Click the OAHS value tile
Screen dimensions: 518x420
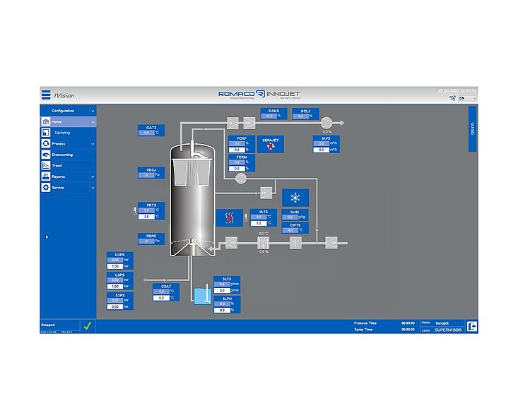click(x=273, y=114)
